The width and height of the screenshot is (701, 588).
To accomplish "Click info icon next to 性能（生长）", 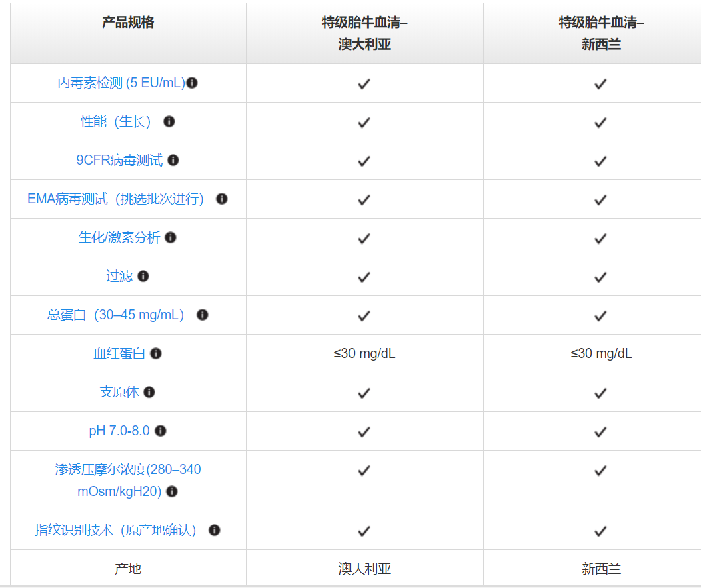I will click(x=169, y=121).
